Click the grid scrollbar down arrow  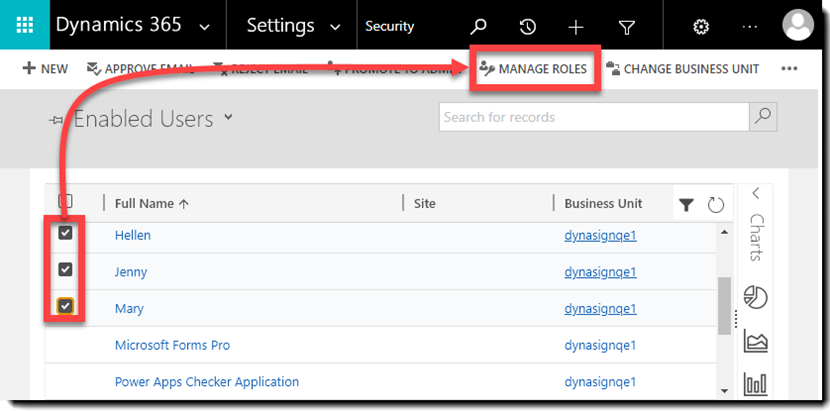(x=724, y=391)
